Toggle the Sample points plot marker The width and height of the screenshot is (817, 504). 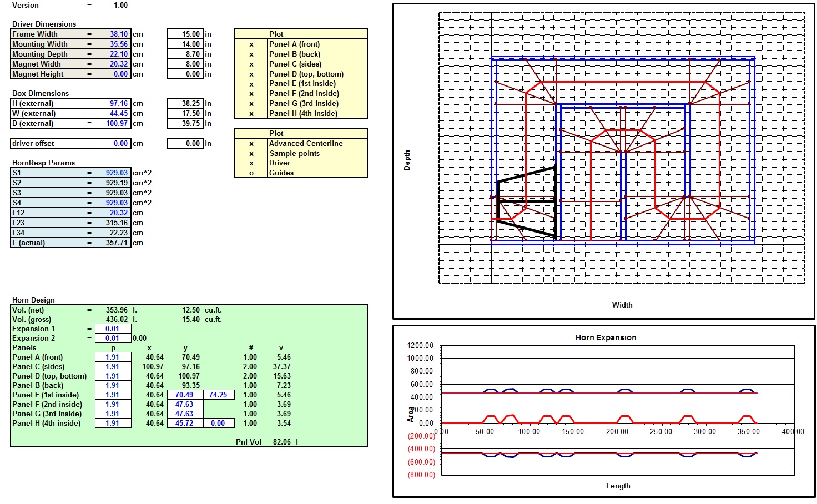251,154
